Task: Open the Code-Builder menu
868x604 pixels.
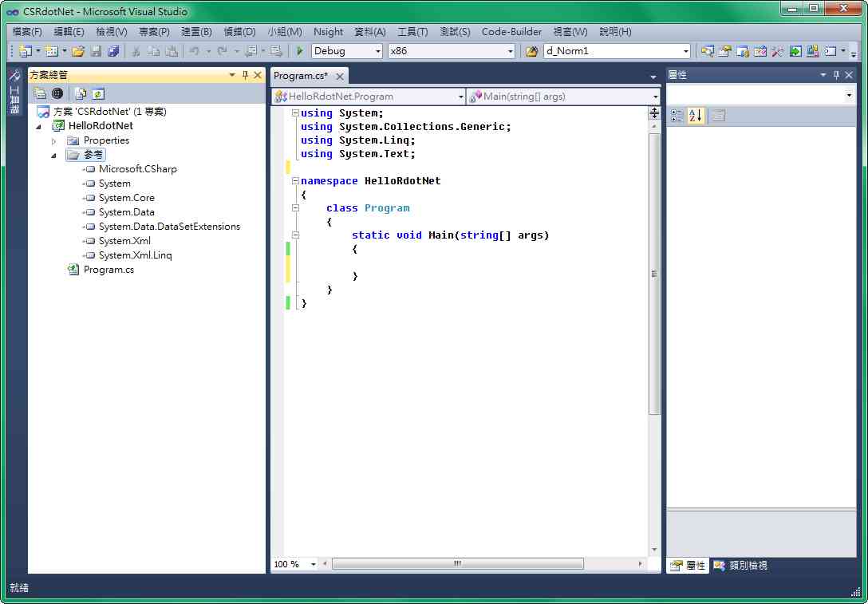Action: click(x=511, y=32)
